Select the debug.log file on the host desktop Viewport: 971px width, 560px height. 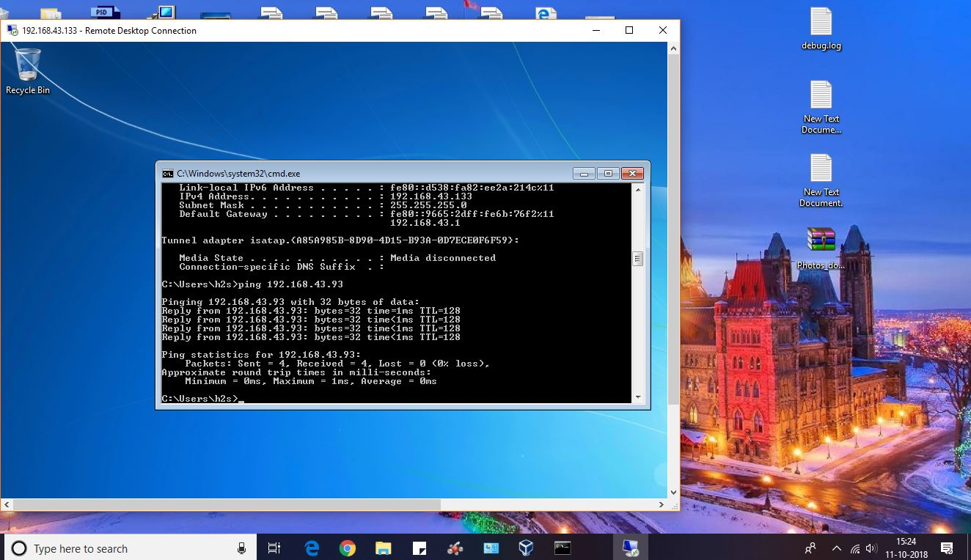pyautogui.click(x=821, y=29)
